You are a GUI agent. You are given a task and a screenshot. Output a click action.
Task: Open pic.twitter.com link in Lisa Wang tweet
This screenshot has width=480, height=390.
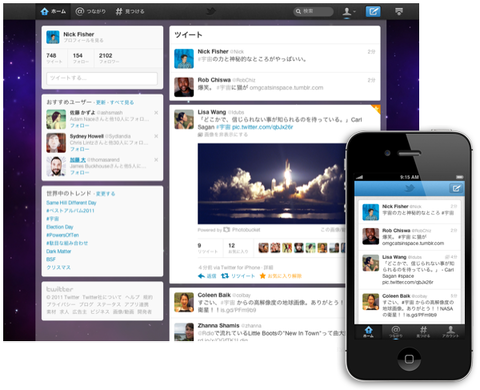(262, 127)
